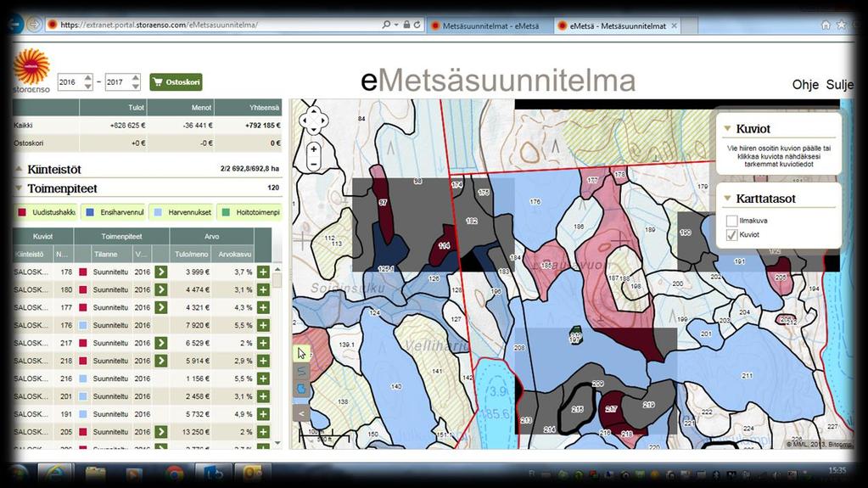Select the polygon area tool on the map
This screenshot has width=868, height=488.
[302, 389]
